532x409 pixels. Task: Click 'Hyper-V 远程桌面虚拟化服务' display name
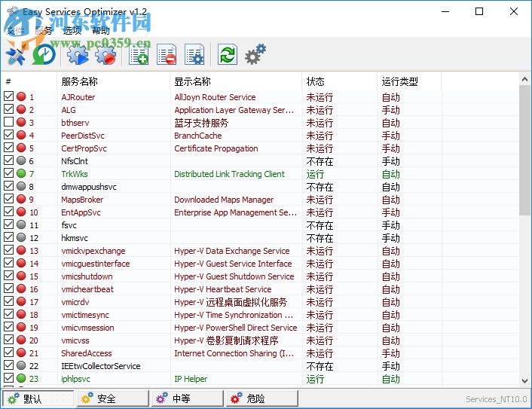(231, 302)
